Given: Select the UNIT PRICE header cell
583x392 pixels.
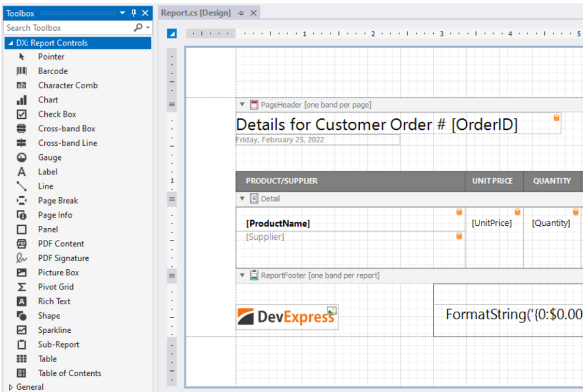Looking at the screenshot, I should (x=494, y=181).
